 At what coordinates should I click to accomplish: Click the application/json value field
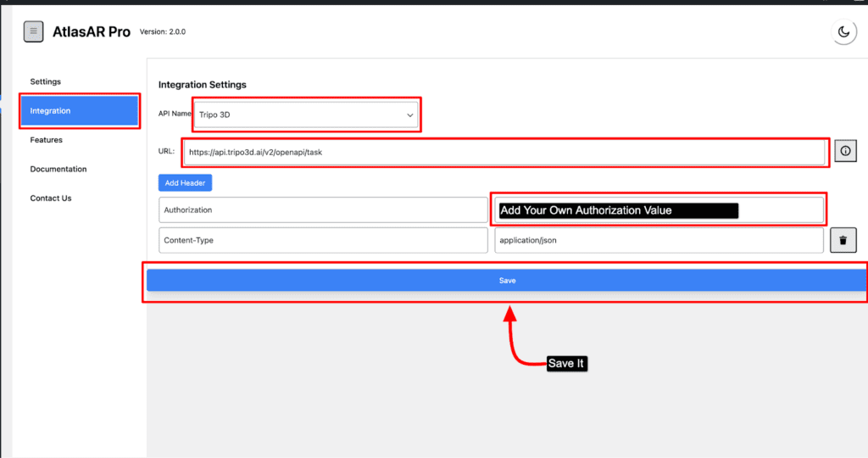[x=659, y=240]
